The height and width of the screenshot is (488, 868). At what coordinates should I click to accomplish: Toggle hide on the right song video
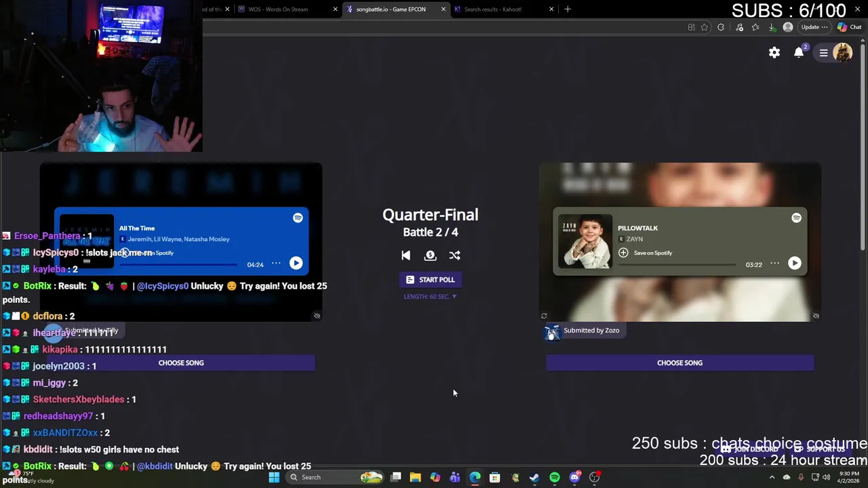(816, 316)
